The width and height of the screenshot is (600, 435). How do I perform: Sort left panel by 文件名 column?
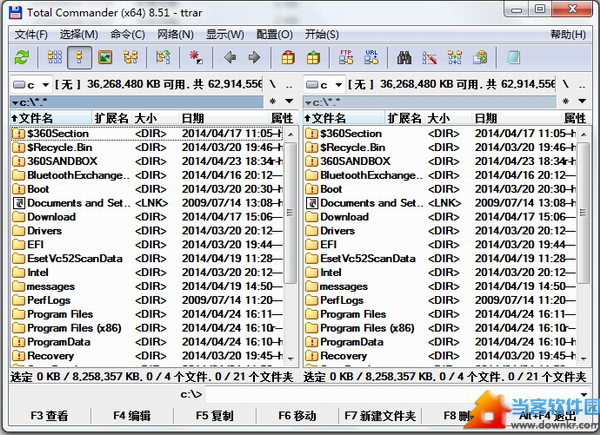(x=51, y=118)
